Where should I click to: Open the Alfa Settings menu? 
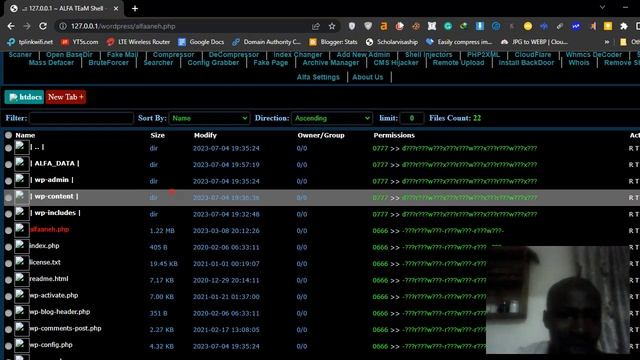pyautogui.click(x=318, y=77)
